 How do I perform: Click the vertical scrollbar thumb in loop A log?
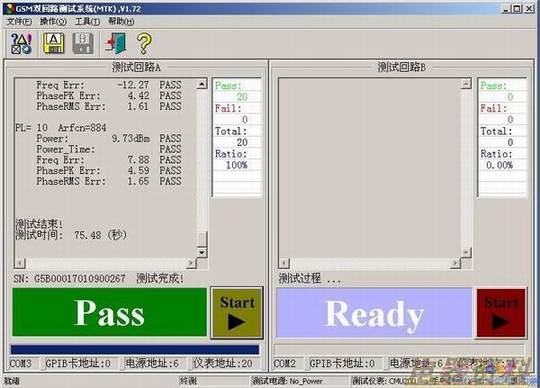[202, 239]
